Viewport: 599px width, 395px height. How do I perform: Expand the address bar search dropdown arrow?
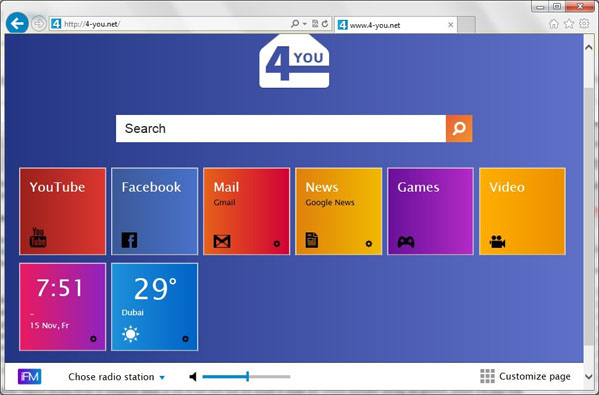point(305,24)
